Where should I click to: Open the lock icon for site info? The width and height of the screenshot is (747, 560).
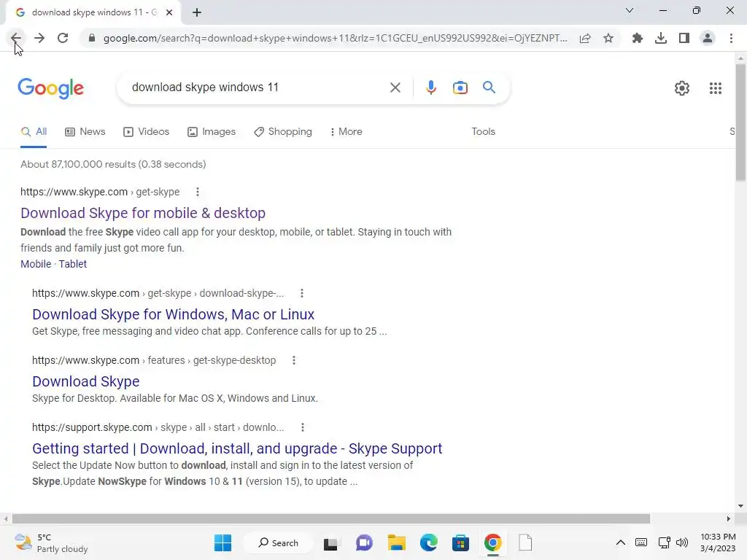(x=92, y=38)
